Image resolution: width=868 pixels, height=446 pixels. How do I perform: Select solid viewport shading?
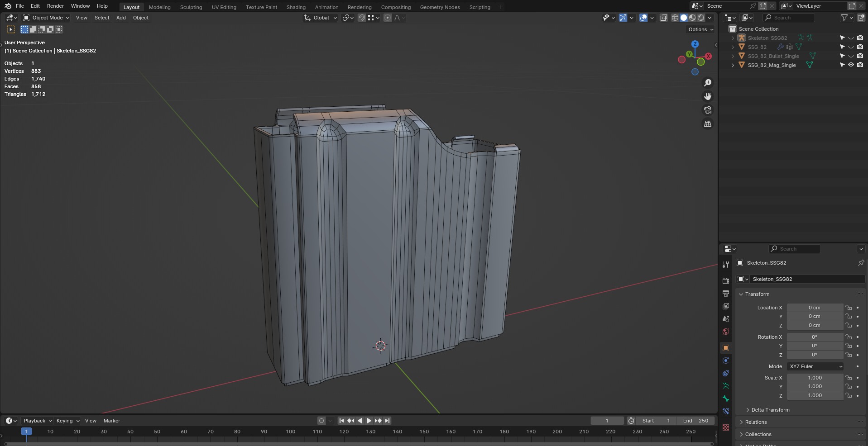point(684,18)
